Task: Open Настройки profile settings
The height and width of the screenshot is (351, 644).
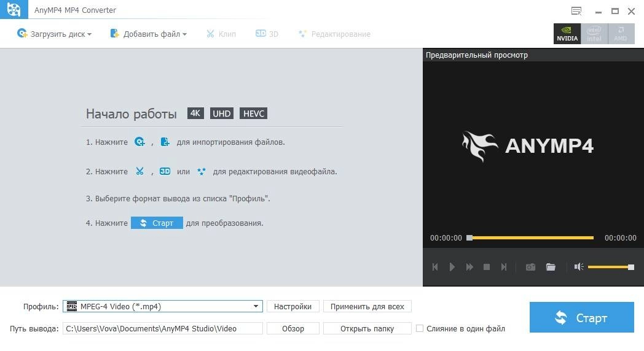Action: (293, 306)
